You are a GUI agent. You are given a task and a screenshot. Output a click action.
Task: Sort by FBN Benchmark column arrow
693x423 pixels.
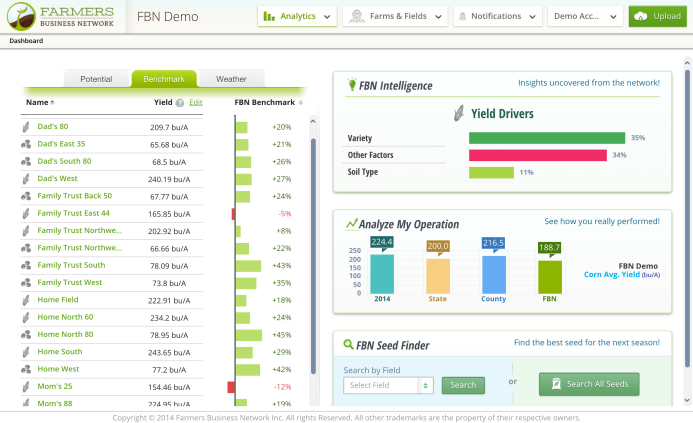tap(301, 103)
